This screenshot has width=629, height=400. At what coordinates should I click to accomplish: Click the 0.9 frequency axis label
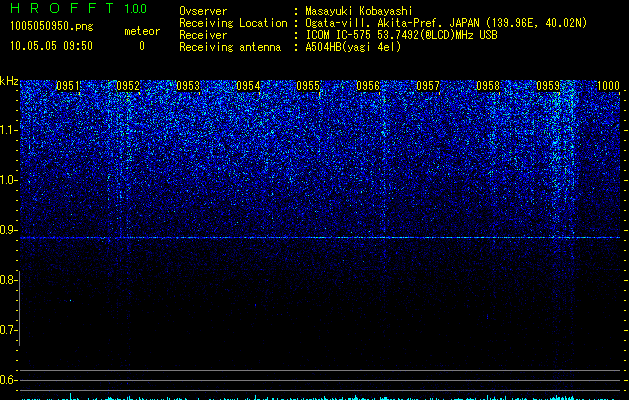(9, 230)
